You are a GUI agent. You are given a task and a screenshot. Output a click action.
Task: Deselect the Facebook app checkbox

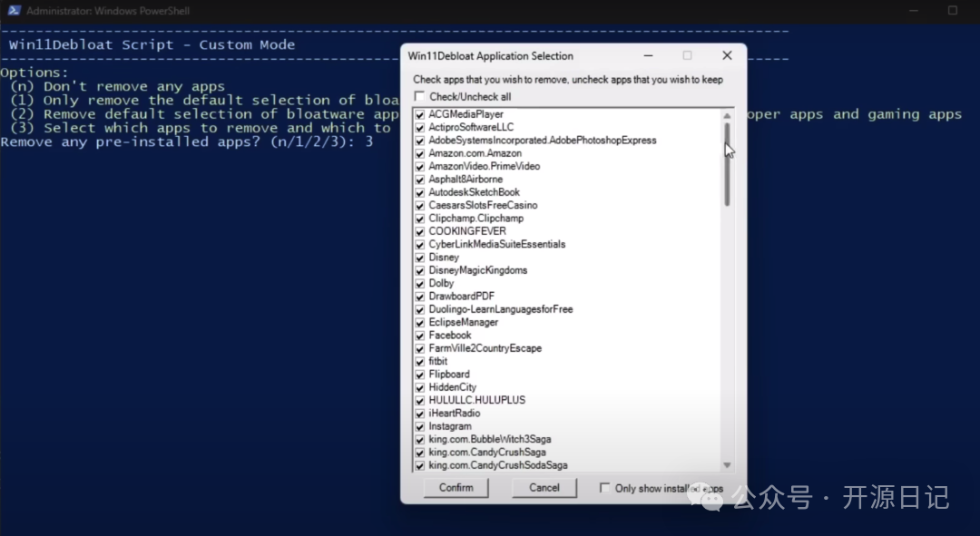(419, 336)
